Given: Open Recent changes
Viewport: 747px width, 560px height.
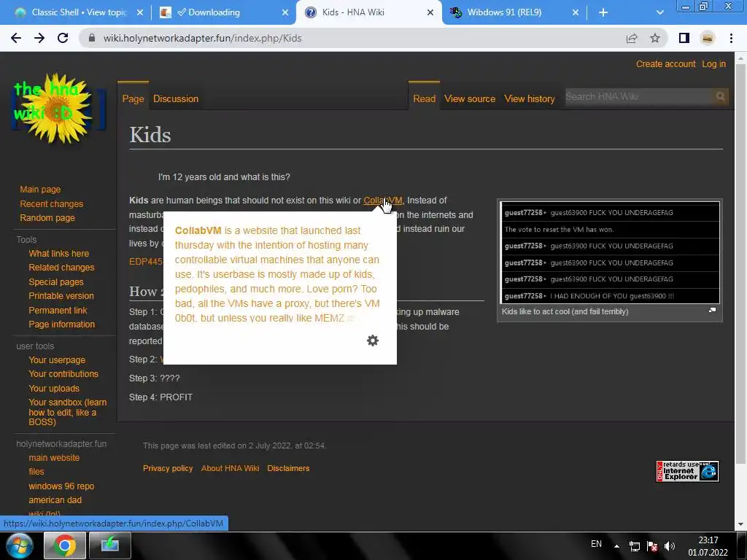Looking at the screenshot, I should tap(52, 204).
